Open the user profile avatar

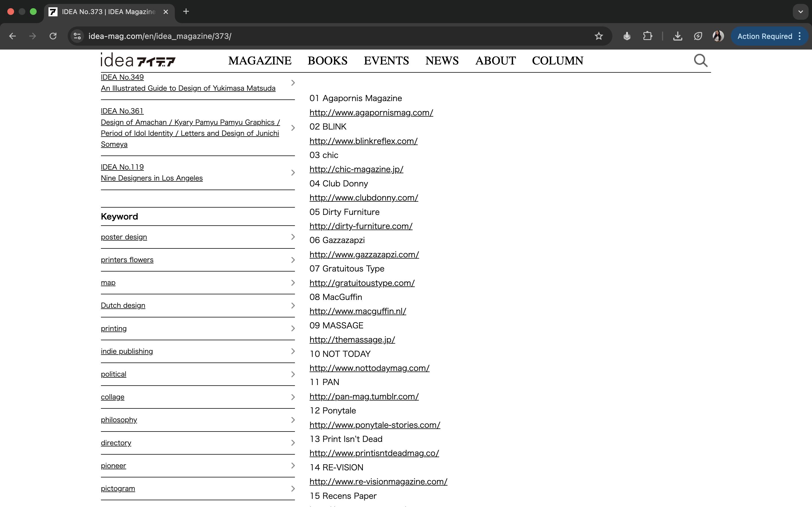point(718,36)
